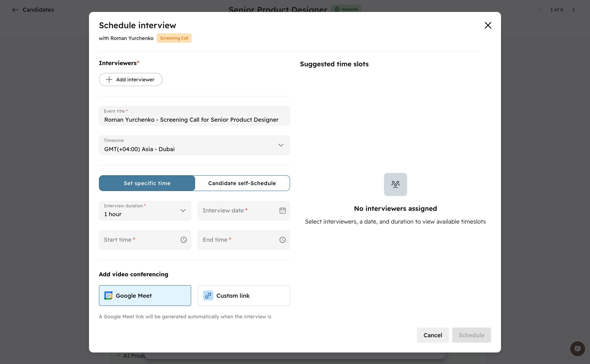Click the globe icon in Website badge

pos(337,9)
